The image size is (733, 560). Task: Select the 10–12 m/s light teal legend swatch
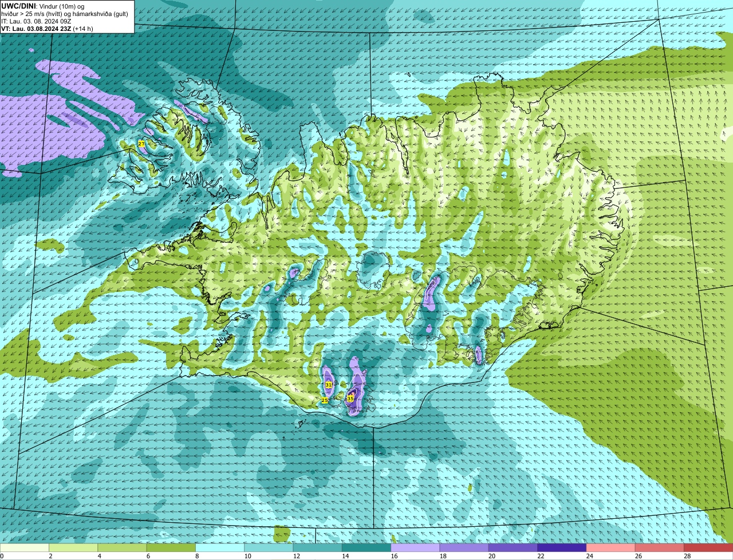(269, 548)
